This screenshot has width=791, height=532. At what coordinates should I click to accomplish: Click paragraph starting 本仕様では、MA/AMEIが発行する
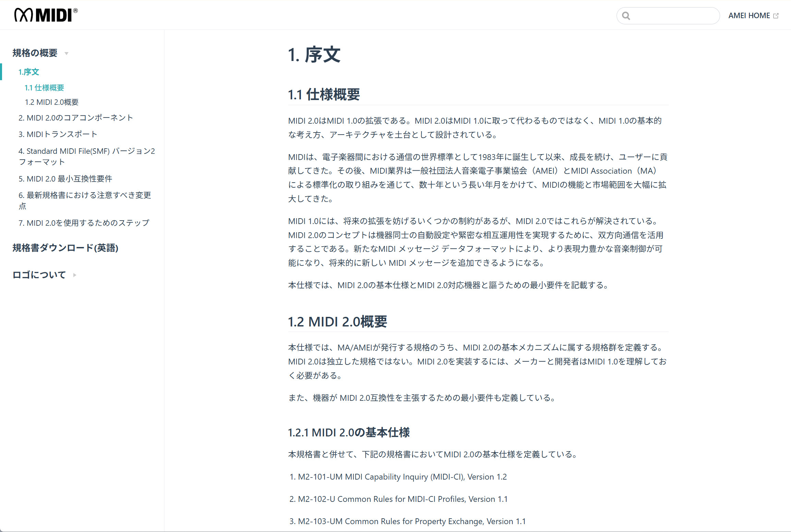point(477,361)
